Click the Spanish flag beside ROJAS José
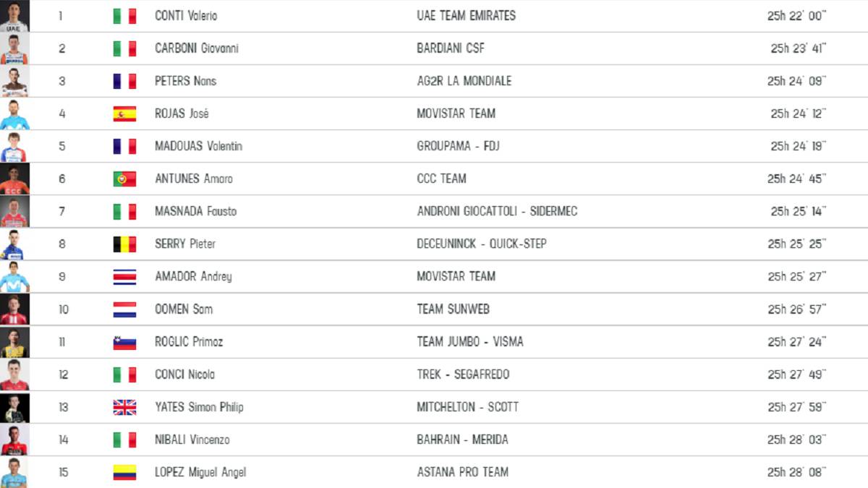 pos(124,114)
